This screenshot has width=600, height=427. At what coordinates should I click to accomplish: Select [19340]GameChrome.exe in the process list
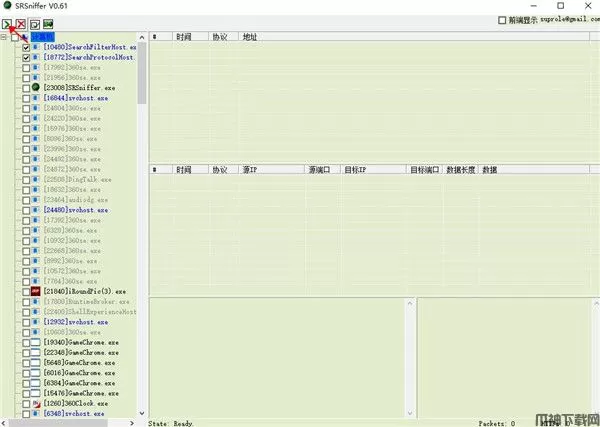81,342
